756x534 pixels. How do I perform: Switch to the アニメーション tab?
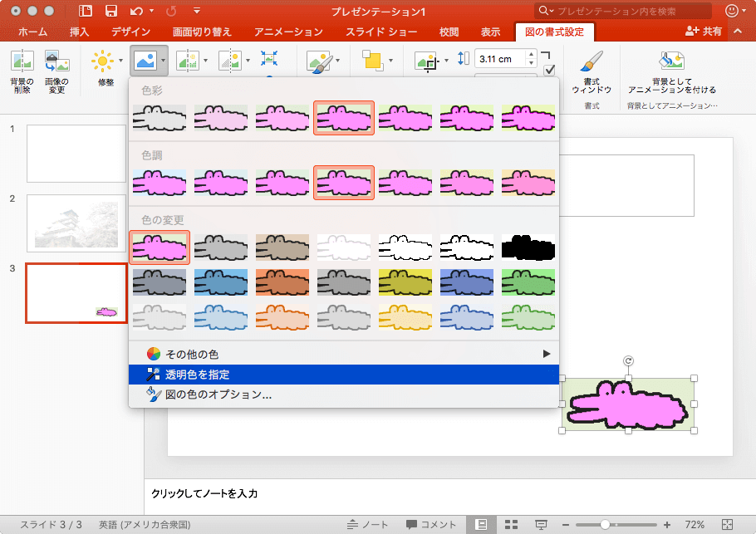click(288, 32)
